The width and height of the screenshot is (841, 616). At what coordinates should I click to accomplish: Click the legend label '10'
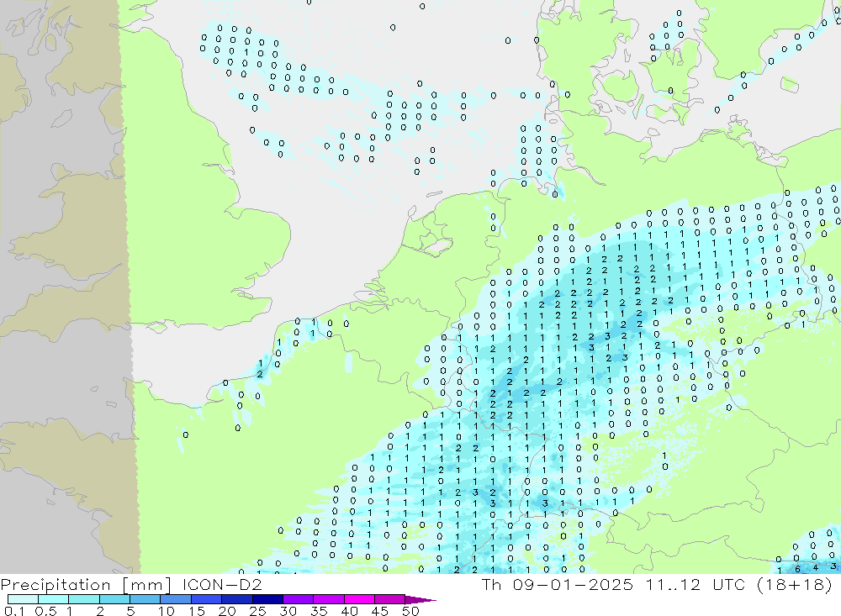point(167,611)
